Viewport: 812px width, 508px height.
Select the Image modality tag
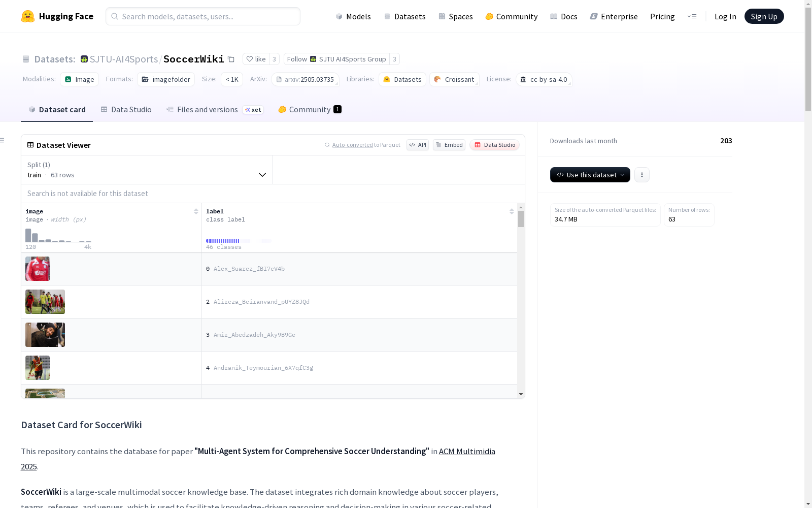pyautogui.click(x=80, y=79)
